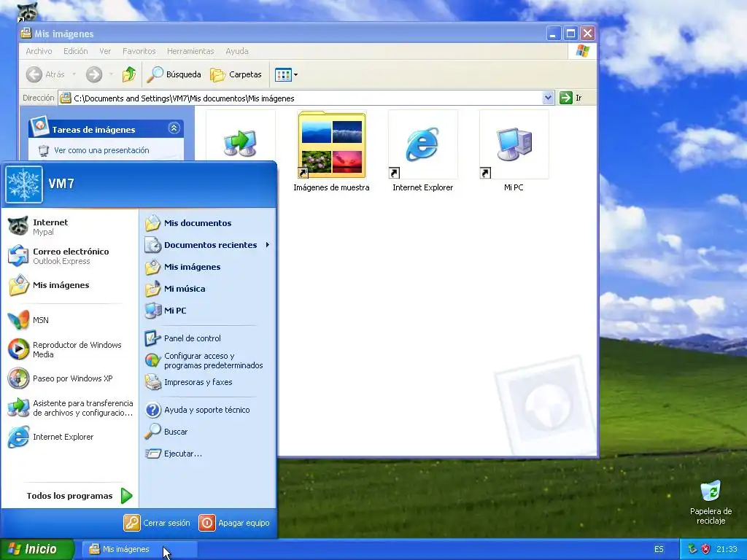Open the Edición menu

tap(75, 51)
